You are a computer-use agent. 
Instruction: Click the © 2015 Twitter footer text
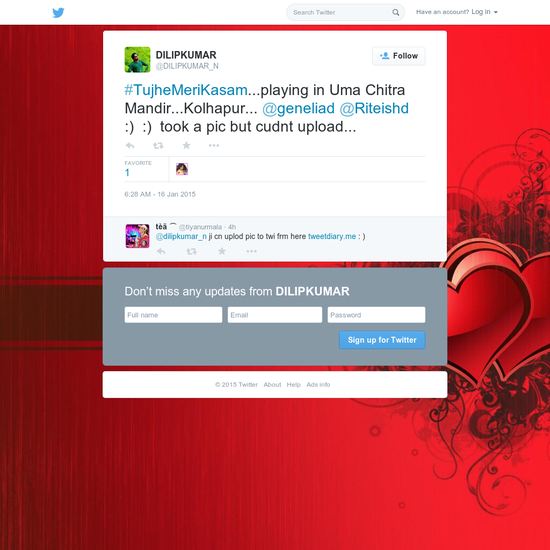[x=236, y=385]
